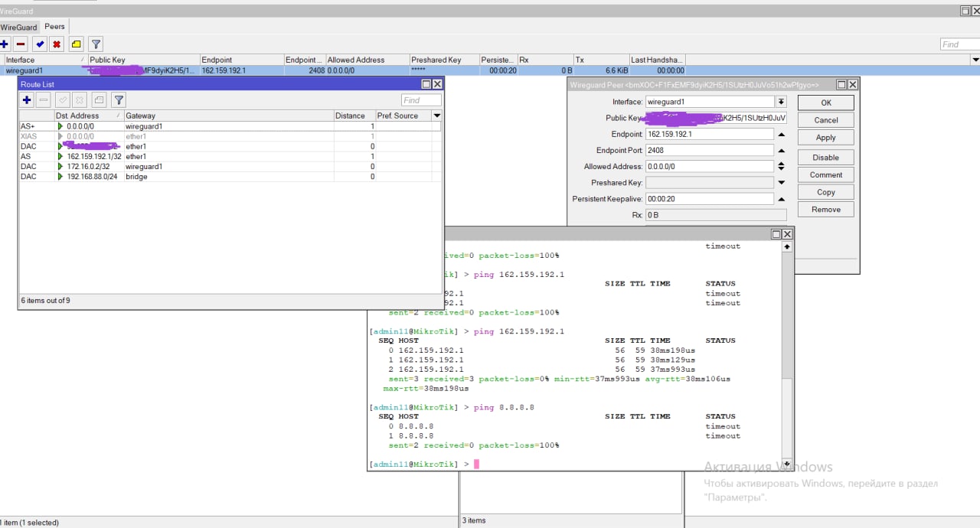The height and width of the screenshot is (528, 980).
Task: Open column chooser dropdown in Route List
Action: tap(436, 116)
